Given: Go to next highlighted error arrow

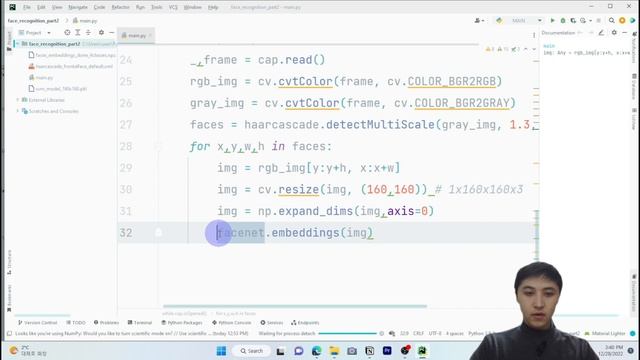Looking at the screenshot, I should (534, 49).
